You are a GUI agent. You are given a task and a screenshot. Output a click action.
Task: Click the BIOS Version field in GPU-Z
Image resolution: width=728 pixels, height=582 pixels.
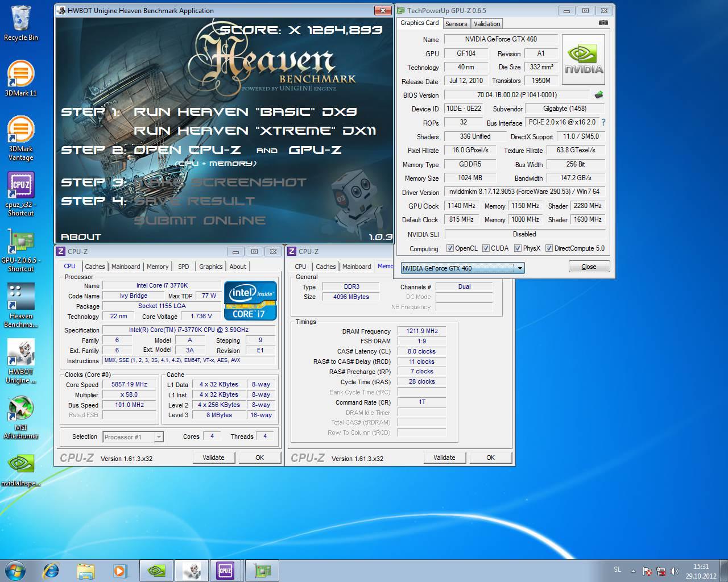click(x=517, y=95)
